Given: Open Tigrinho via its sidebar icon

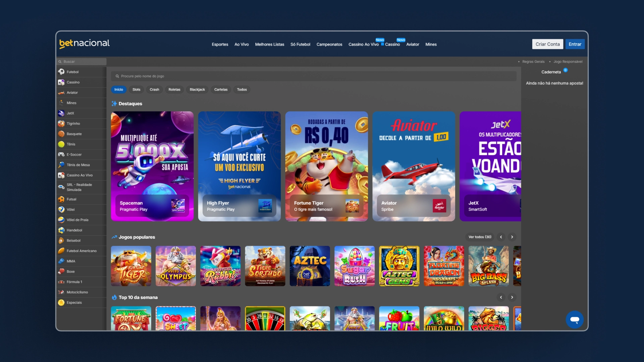Looking at the screenshot, I should click(62, 123).
